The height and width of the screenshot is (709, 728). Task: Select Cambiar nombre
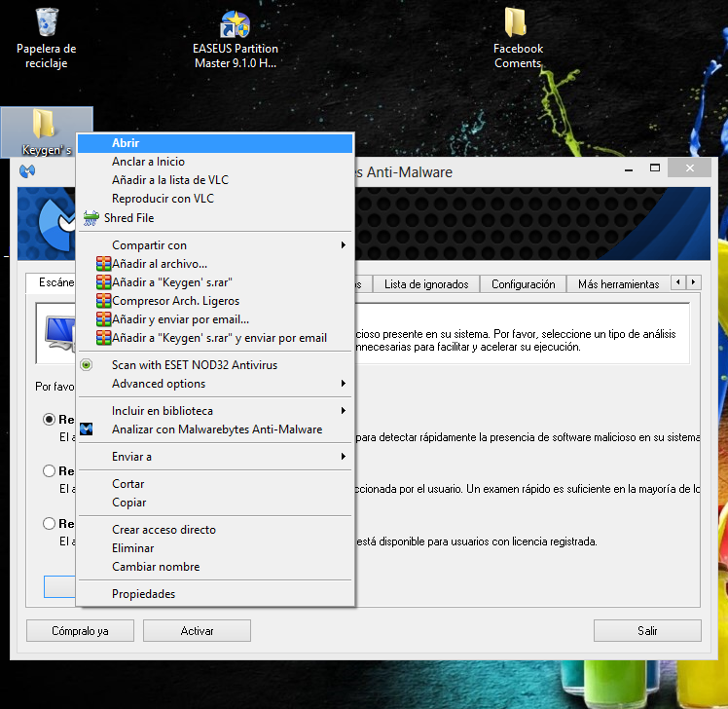point(215,567)
